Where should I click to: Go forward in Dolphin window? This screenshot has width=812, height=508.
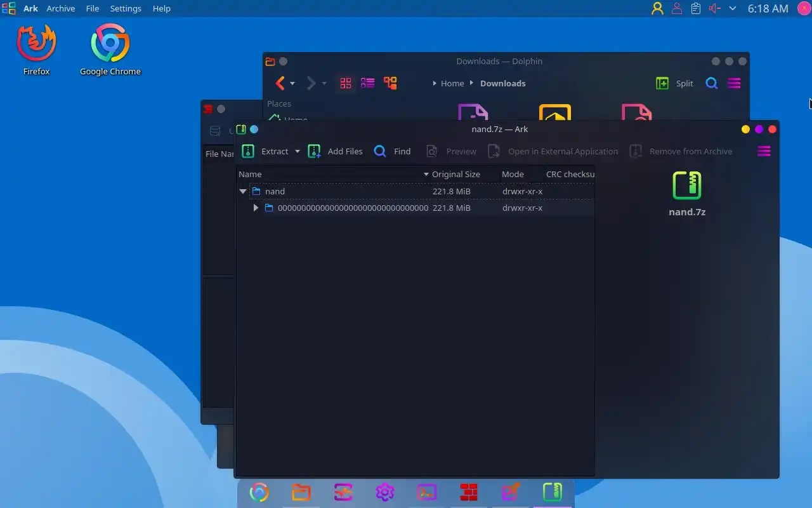(x=311, y=83)
